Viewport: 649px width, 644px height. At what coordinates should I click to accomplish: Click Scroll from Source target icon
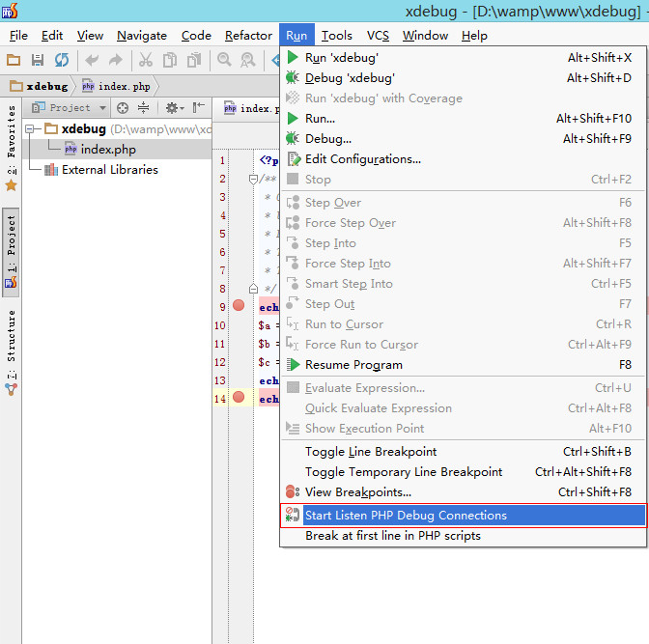coord(123,108)
